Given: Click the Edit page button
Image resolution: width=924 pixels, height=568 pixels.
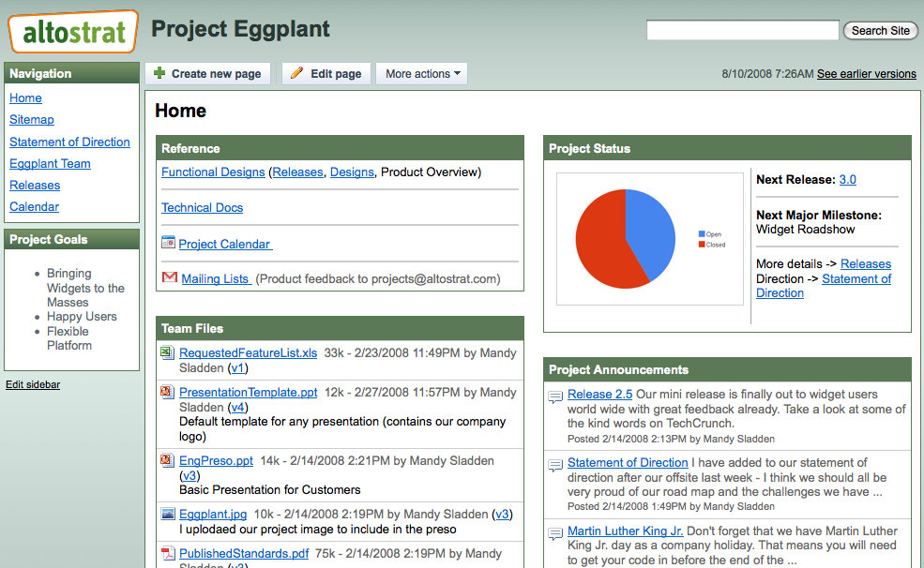Looking at the screenshot, I should [x=326, y=74].
